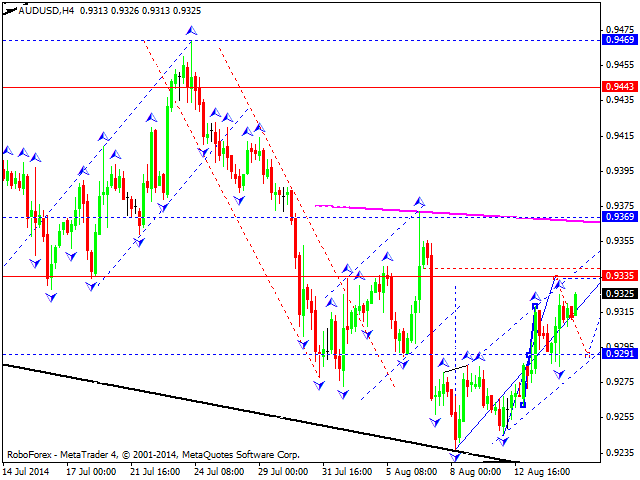Click the 0.9369 blue price label
640x480 pixels.
[x=620, y=216]
